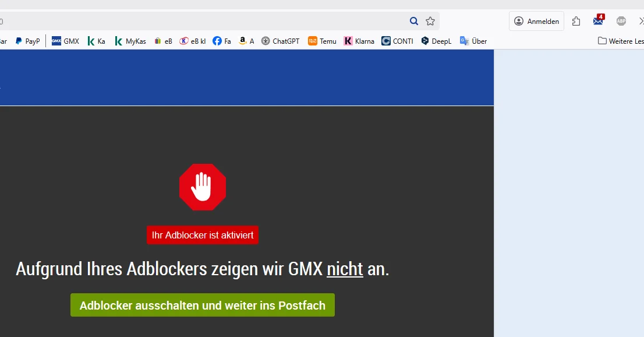Open the ChatGPT bookmark
The width and height of the screenshot is (644, 337).
point(281,41)
